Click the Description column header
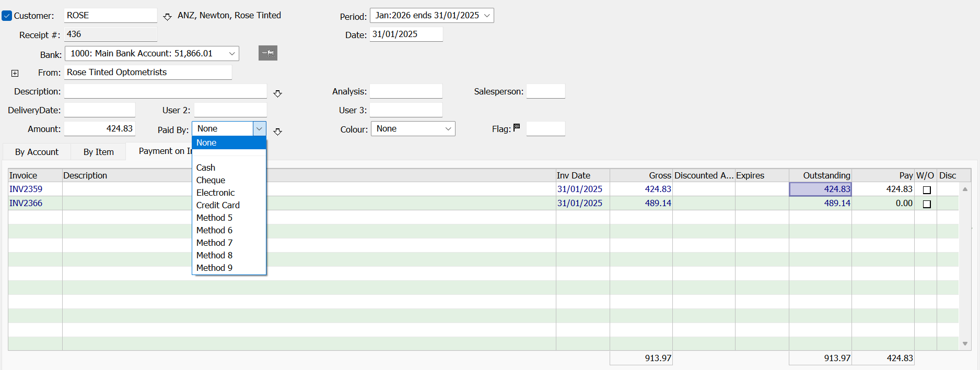 [x=309, y=175]
